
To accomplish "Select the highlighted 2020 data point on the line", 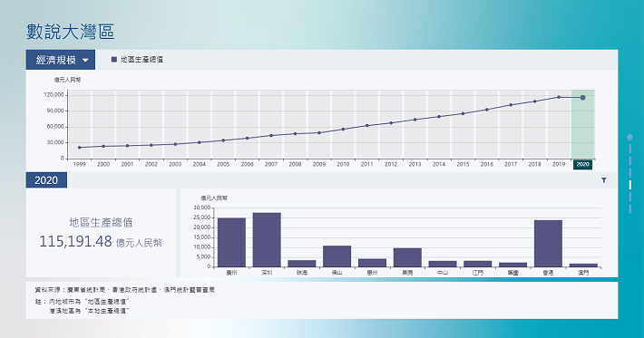I will (x=583, y=98).
